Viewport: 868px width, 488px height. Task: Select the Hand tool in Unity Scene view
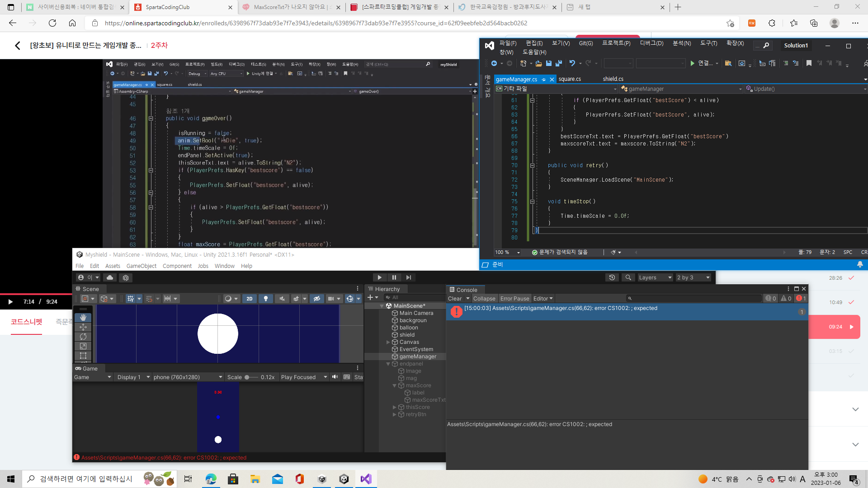point(83,318)
